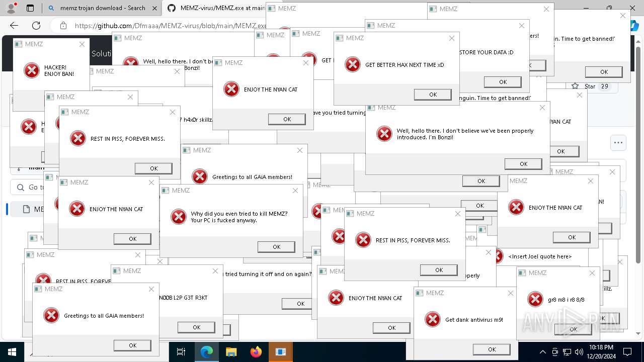Image resolution: width=644 pixels, height=362 pixels.
Task: Open File Explorer from the taskbar
Action: (231, 352)
